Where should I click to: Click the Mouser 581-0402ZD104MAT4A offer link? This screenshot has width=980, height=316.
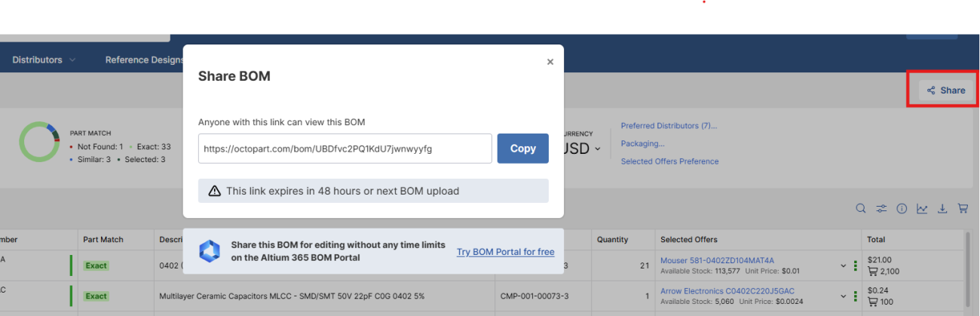[717, 261]
